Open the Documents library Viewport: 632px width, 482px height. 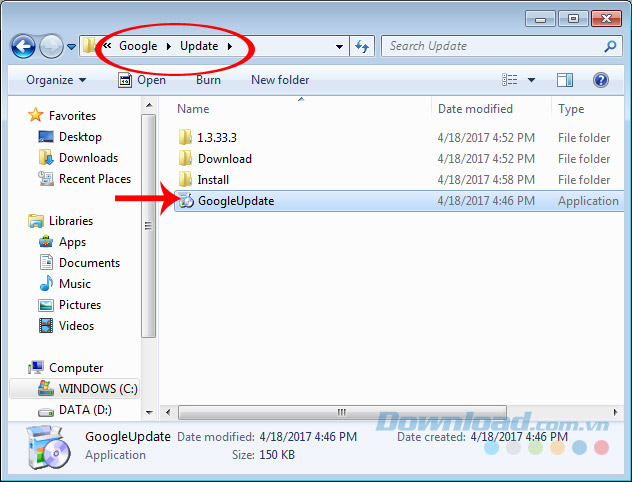(79, 263)
